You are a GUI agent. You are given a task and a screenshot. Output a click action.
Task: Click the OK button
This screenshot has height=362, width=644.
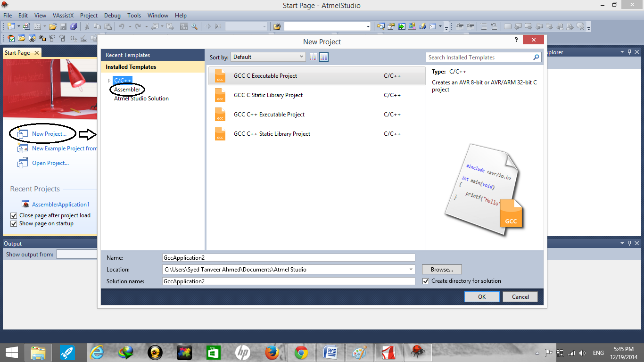pyautogui.click(x=482, y=296)
